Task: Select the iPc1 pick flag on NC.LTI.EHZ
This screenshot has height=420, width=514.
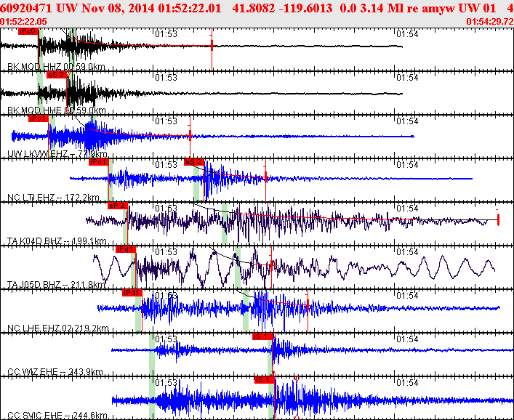Action: (98, 162)
